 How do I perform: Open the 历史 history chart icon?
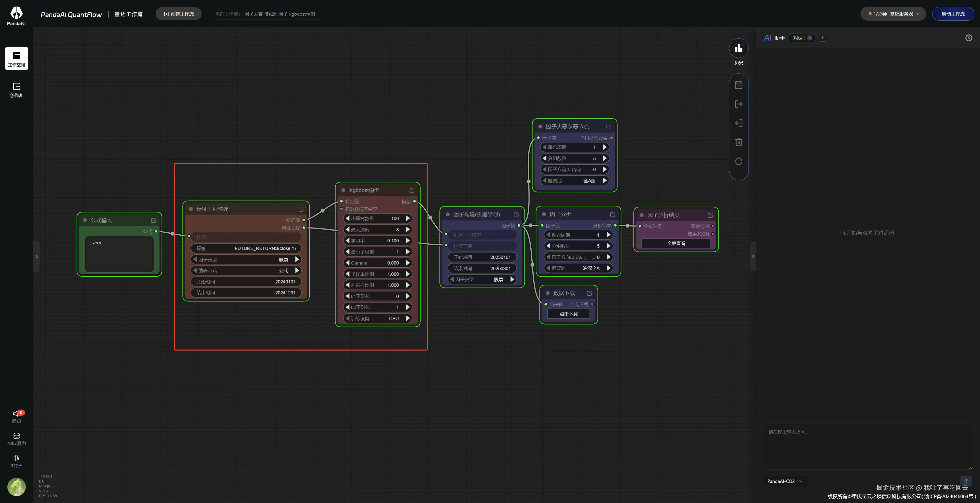pyautogui.click(x=738, y=48)
